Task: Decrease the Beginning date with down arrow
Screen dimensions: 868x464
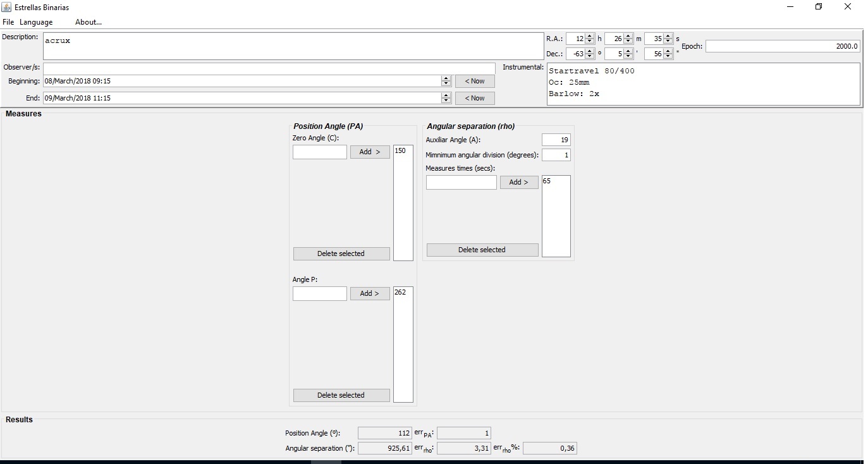Action: (x=446, y=83)
